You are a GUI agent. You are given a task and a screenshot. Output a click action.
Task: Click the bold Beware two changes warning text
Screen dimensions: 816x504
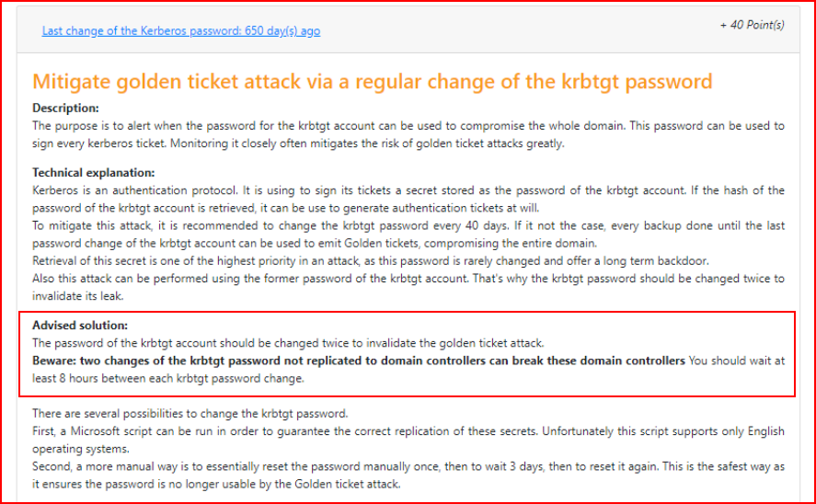pos(359,361)
